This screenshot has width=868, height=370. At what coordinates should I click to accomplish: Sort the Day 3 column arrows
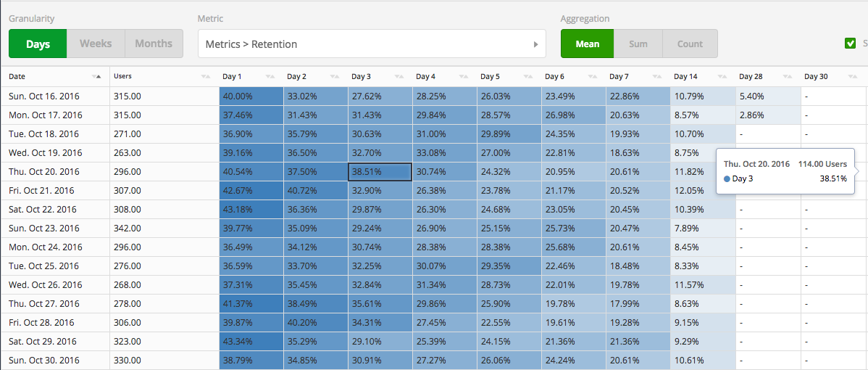pyautogui.click(x=399, y=76)
